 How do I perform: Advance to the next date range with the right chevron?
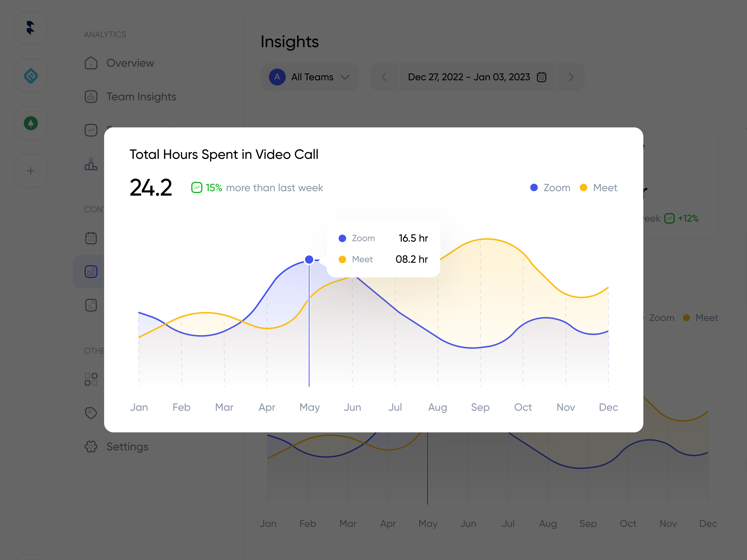point(571,77)
